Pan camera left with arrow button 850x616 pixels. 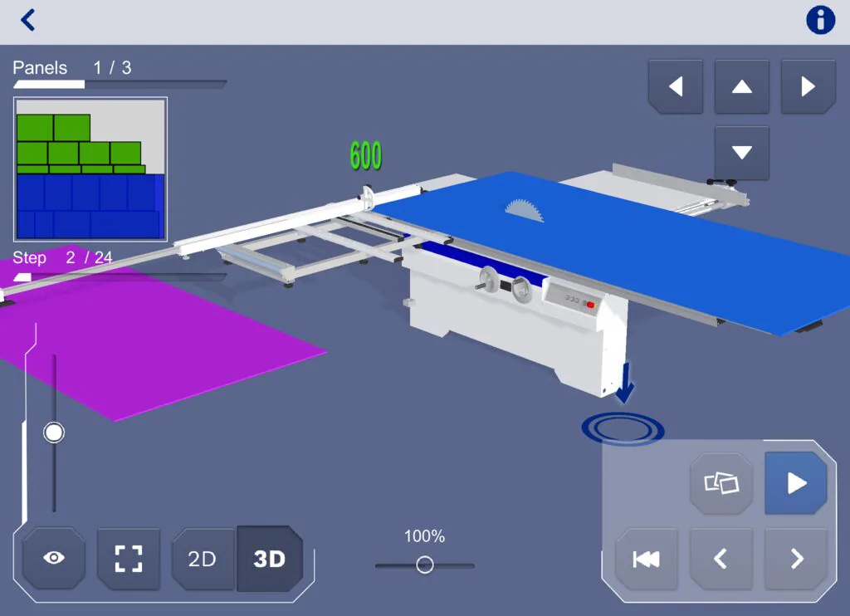pyautogui.click(x=675, y=86)
